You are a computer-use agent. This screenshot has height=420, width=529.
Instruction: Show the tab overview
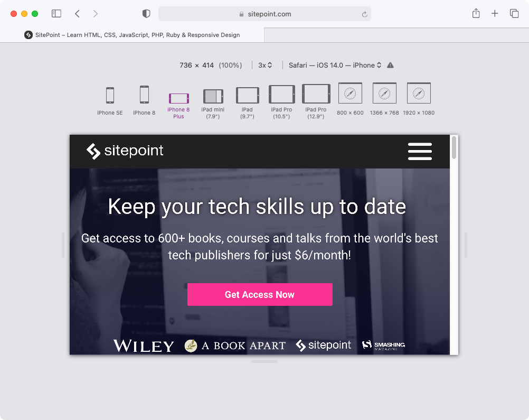pos(514,14)
